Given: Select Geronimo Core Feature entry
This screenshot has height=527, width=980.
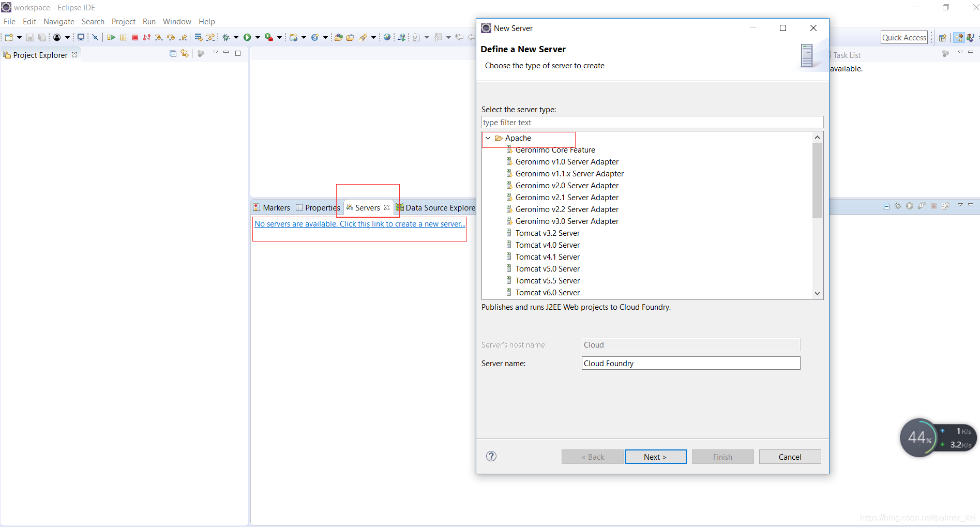Looking at the screenshot, I should tap(555, 150).
